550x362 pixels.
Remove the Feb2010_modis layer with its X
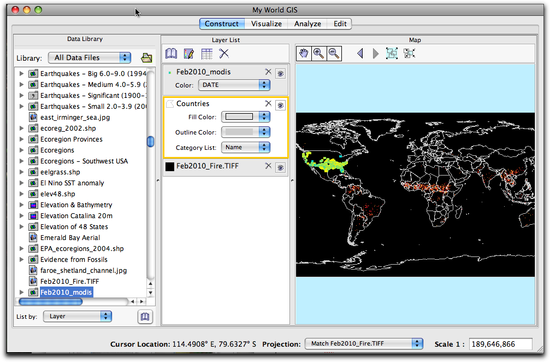tap(268, 72)
